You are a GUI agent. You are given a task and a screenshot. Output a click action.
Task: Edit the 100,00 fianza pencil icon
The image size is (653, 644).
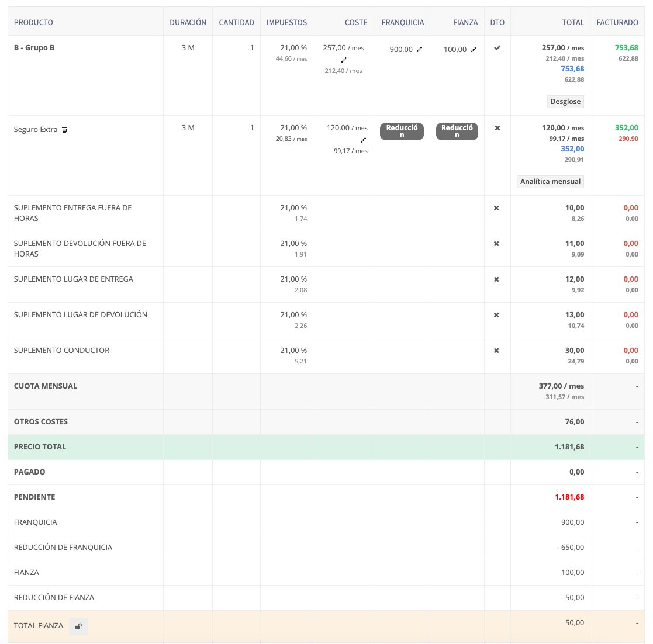tap(474, 50)
